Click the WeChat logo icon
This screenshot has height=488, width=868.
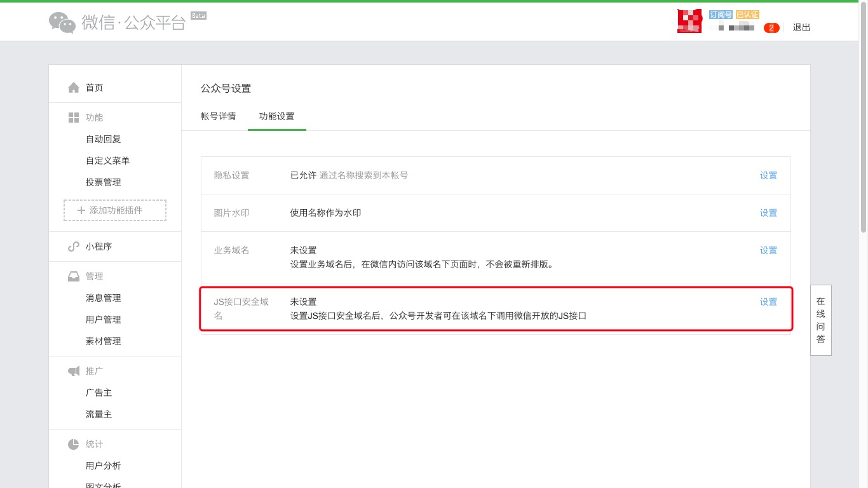click(x=62, y=22)
